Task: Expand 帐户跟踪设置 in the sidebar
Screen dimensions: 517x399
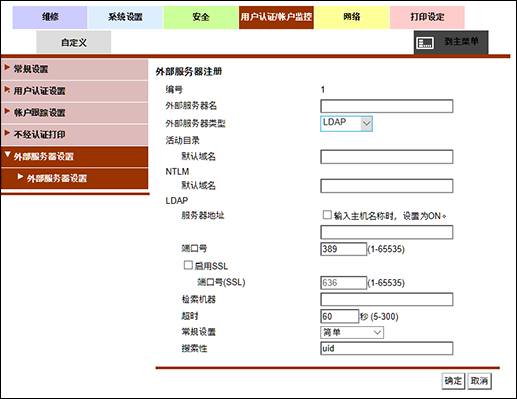Action: pyautogui.click(x=75, y=113)
